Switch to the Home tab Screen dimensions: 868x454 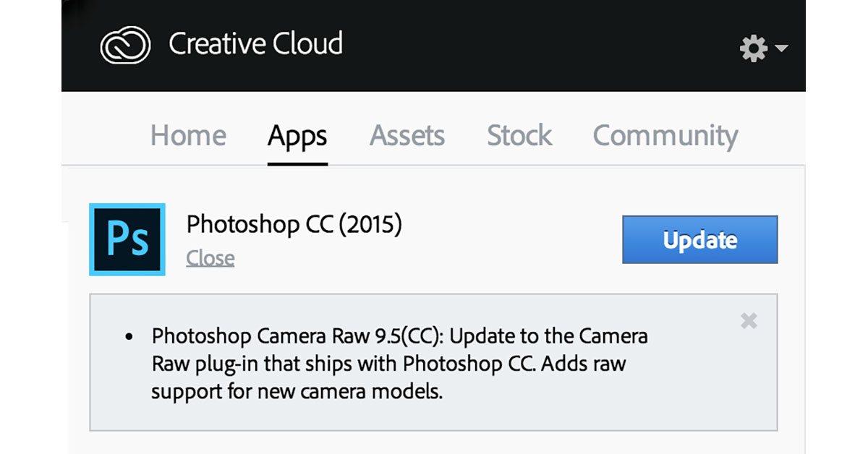pyautogui.click(x=188, y=136)
